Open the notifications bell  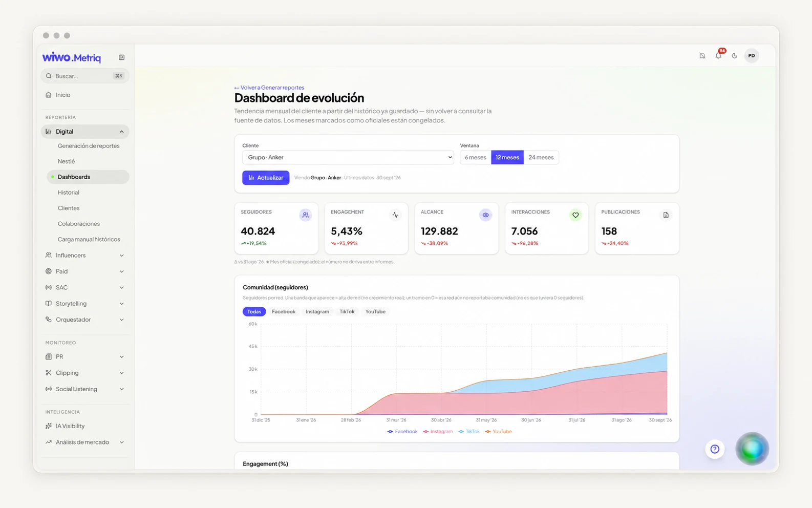[718, 55]
